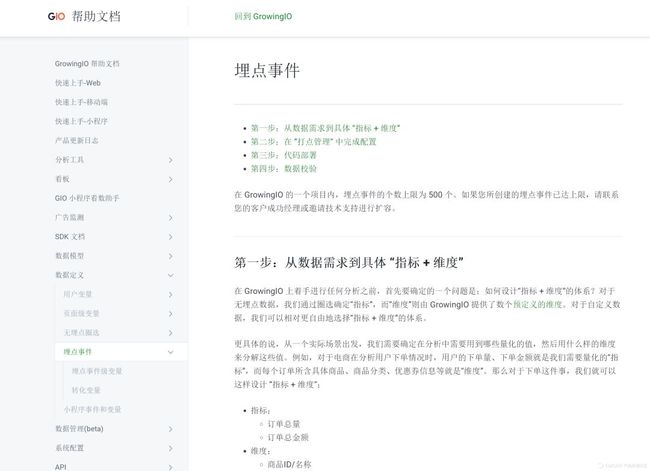Image resolution: width=650 pixels, height=471 pixels.
Task: Expand the 无埋点圈选 chevron
Action: pyautogui.click(x=171, y=333)
